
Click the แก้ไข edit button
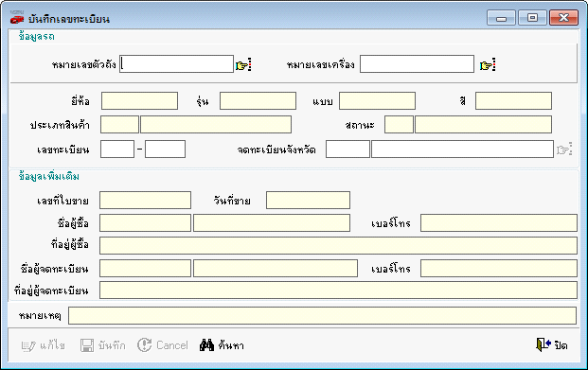click(x=44, y=345)
